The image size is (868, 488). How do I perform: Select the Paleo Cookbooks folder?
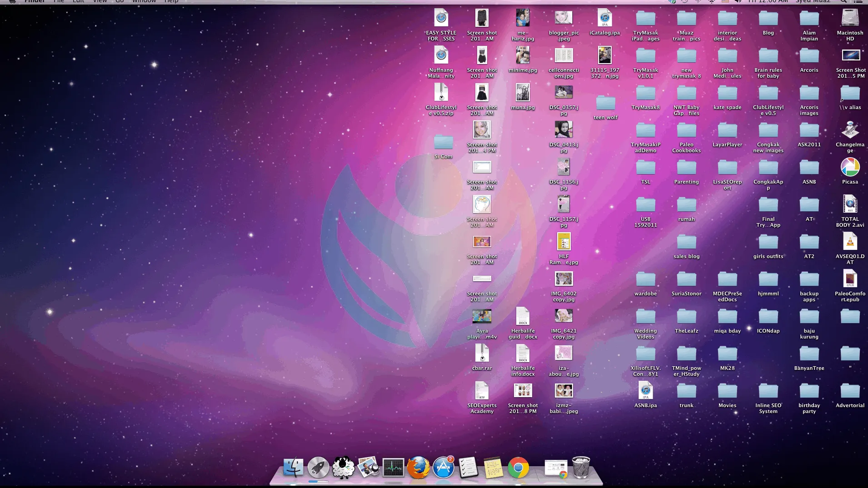[686, 131]
